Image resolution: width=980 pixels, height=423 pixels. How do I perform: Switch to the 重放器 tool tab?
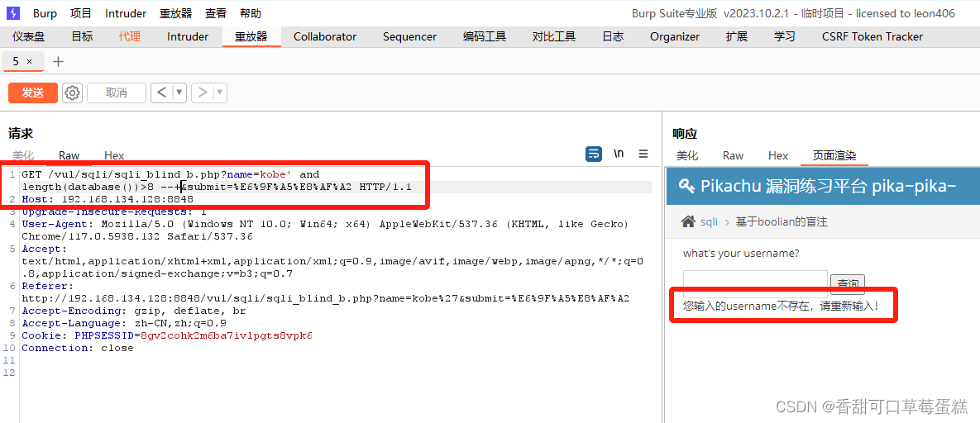[251, 36]
